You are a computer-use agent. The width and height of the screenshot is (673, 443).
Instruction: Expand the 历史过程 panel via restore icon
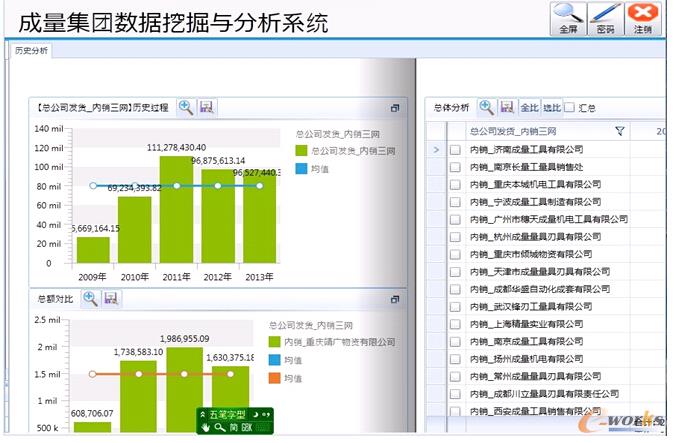[395, 107]
